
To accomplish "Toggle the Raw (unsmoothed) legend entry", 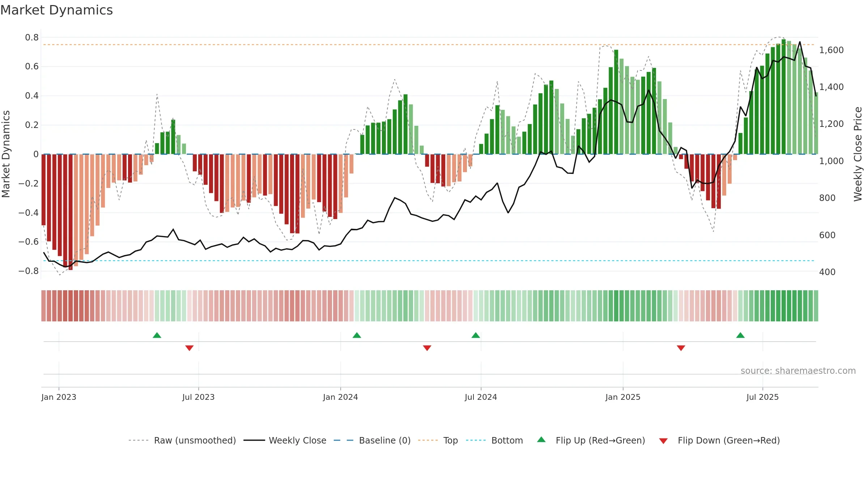I will click(182, 440).
